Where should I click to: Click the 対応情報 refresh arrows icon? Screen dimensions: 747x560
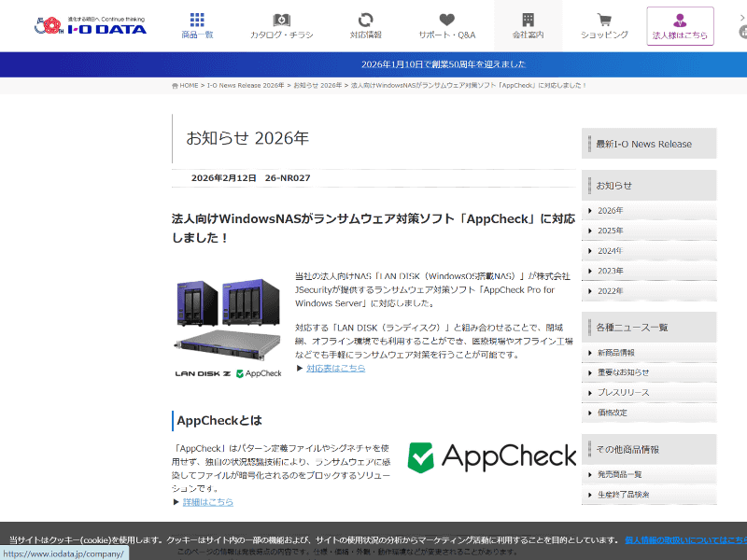click(x=365, y=20)
